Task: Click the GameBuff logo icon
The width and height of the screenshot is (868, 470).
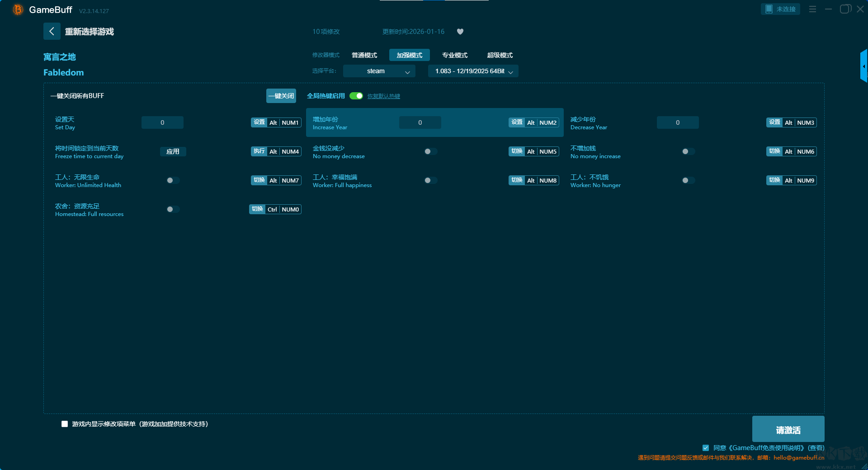Action: (x=18, y=9)
